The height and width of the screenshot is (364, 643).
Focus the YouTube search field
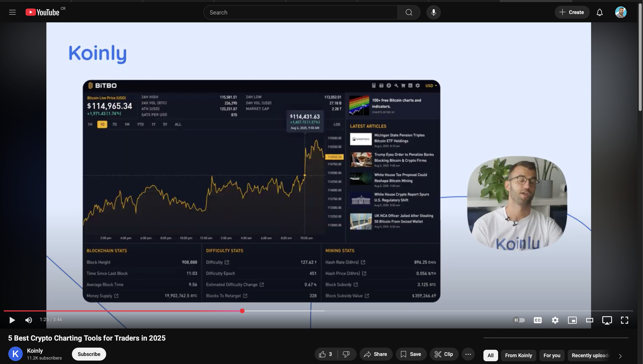300,12
